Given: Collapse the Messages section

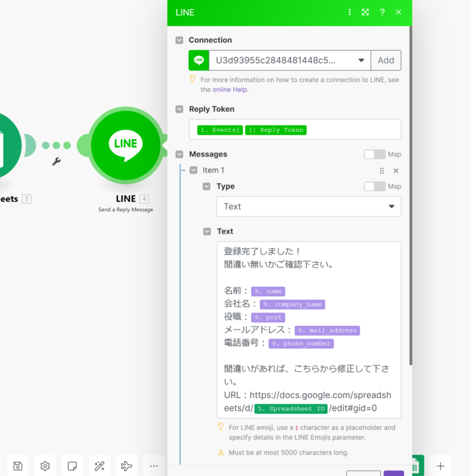Looking at the screenshot, I should pyautogui.click(x=179, y=154).
